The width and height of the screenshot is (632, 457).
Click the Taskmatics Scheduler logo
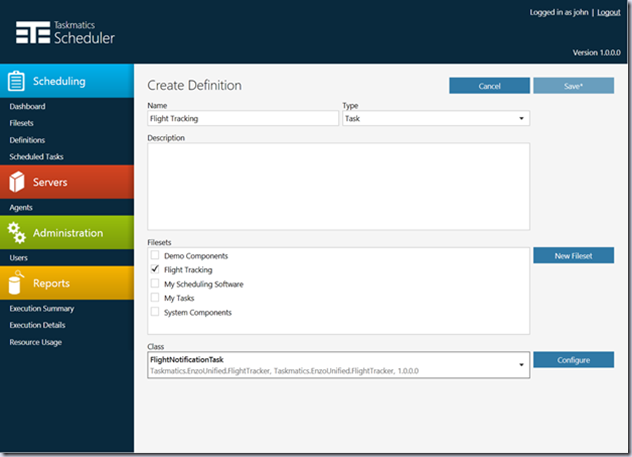pyautogui.click(x=65, y=32)
